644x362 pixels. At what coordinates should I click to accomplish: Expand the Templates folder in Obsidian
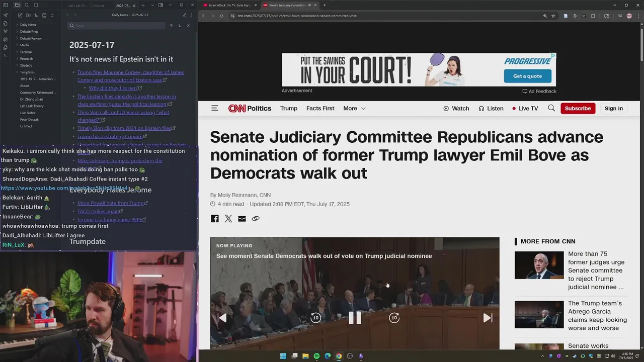pos(27,72)
